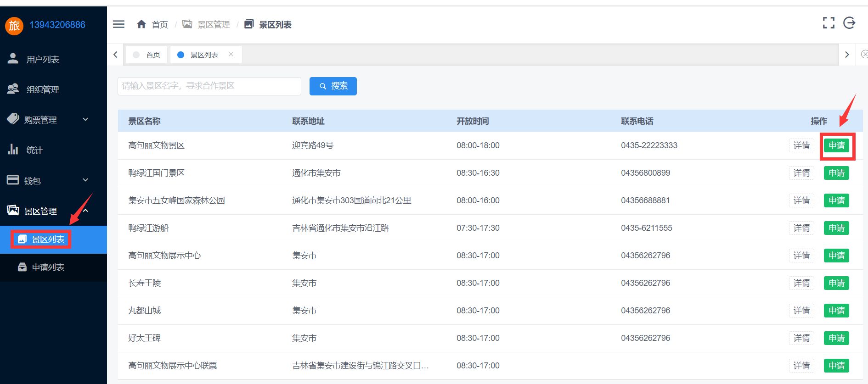Click the hamburger menu collapse icon
868x384 pixels.
click(118, 24)
